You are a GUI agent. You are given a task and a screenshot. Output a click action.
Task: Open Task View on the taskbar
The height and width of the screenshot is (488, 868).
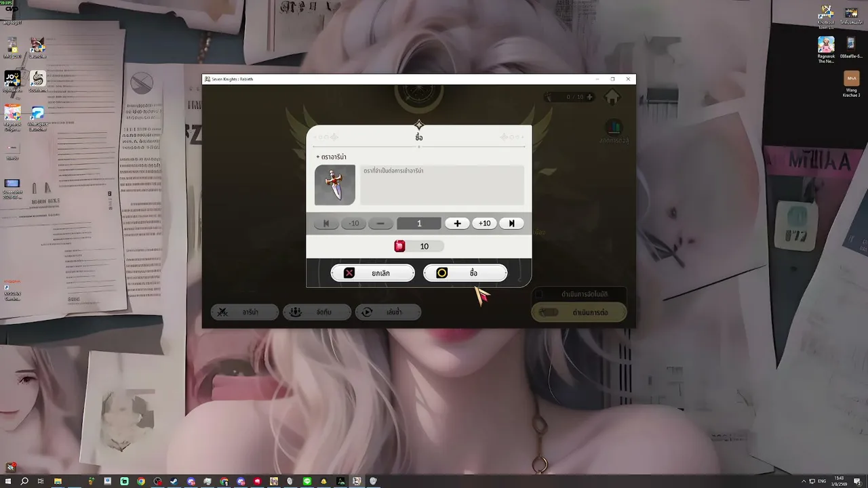41,481
